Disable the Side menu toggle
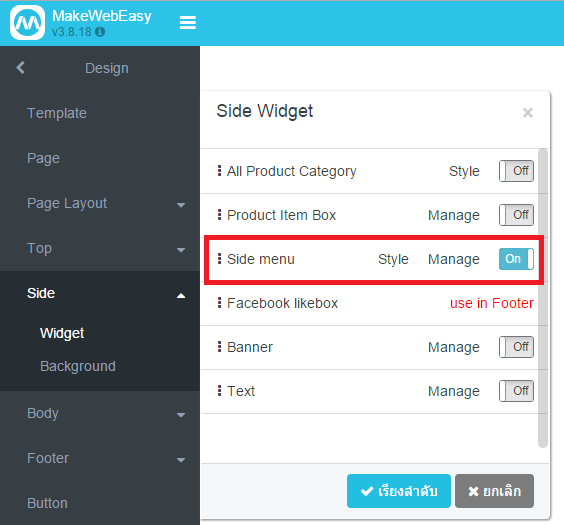The height and width of the screenshot is (525, 564). [516, 259]
